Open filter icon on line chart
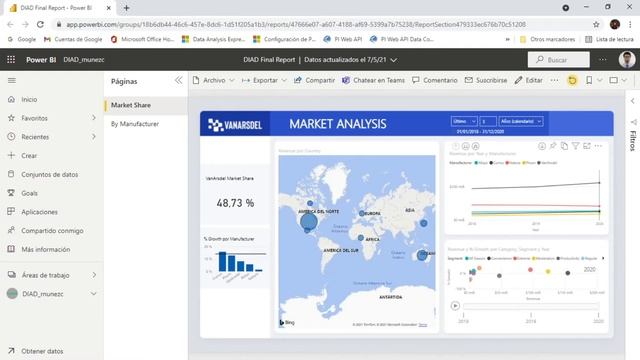Screen dimensions: 640x360 tap(575, 146)
